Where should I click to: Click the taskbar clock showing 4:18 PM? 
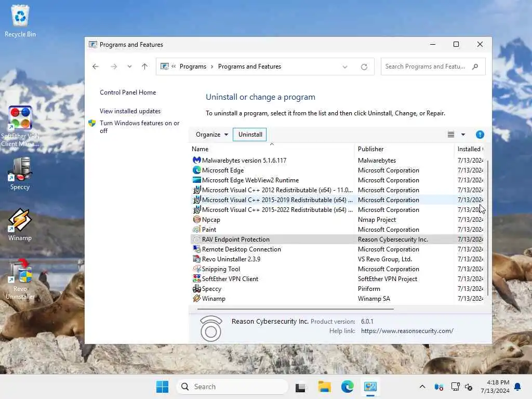[495, 387]
